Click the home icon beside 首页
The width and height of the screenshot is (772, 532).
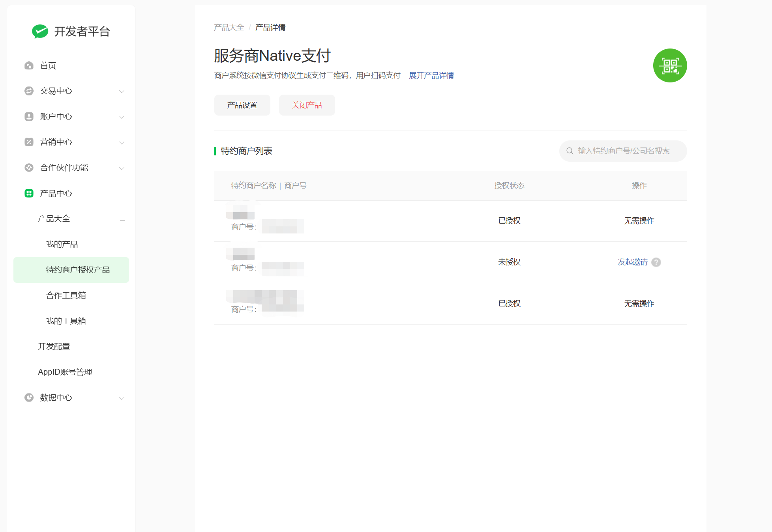point(29,65)
